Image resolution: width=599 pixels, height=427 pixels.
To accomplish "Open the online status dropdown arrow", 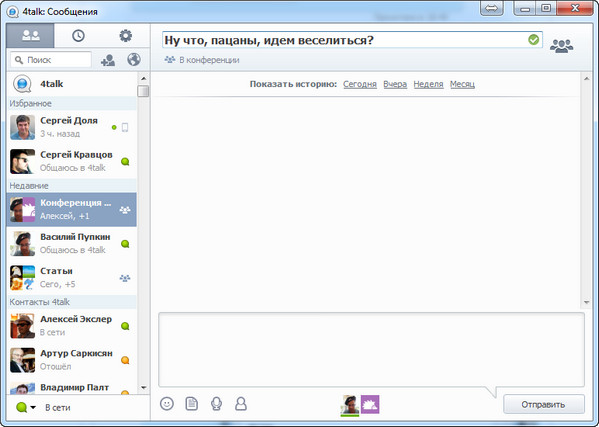I will 33,408.
